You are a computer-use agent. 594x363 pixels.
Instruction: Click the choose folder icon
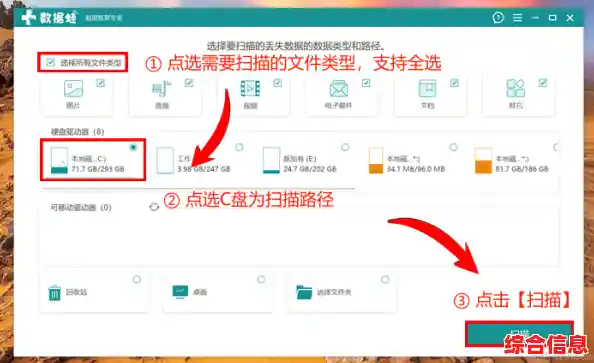coord(304,292)
